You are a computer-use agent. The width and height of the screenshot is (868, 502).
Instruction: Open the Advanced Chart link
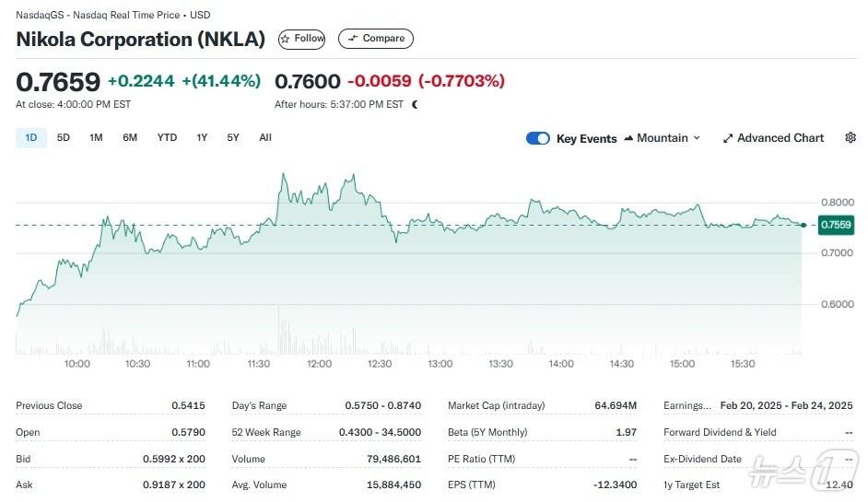pos(780,138)
